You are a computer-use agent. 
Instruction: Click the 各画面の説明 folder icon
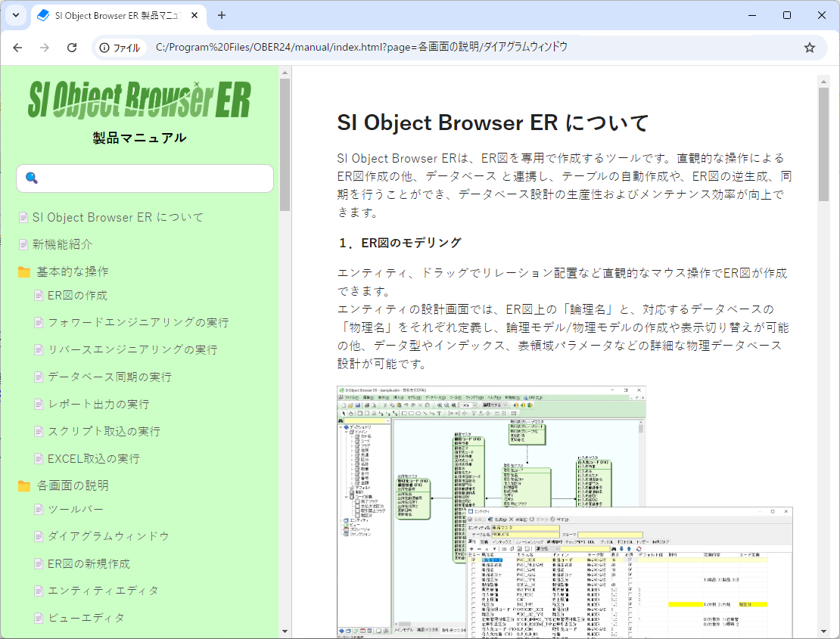tap(25, 485)
